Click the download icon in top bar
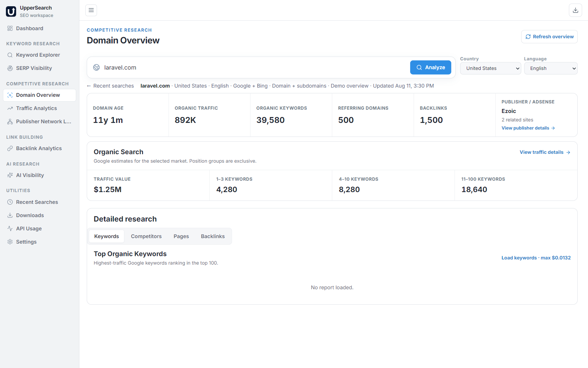588x368 pixels. point(576,10)
